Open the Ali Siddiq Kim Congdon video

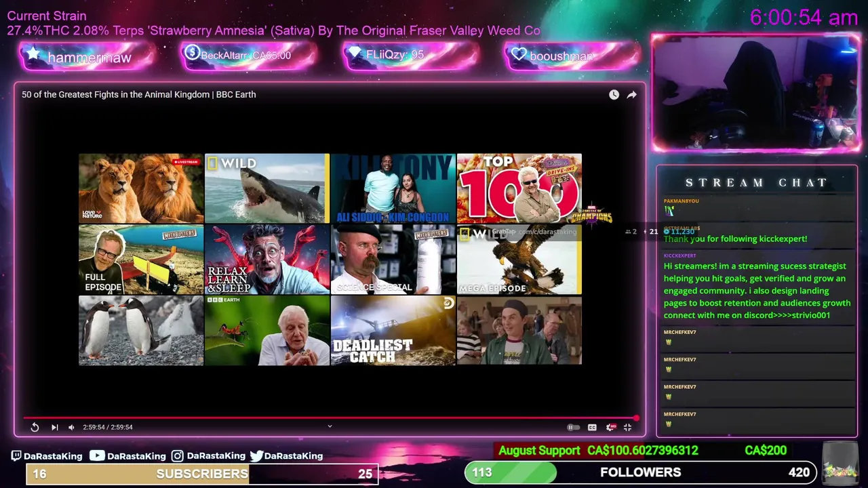tap(393, 188)
